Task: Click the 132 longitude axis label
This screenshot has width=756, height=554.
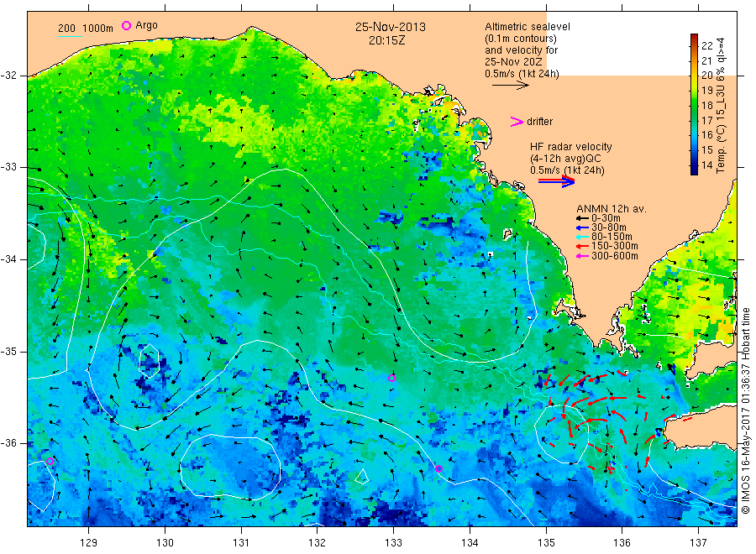Action: coord(318,543)
